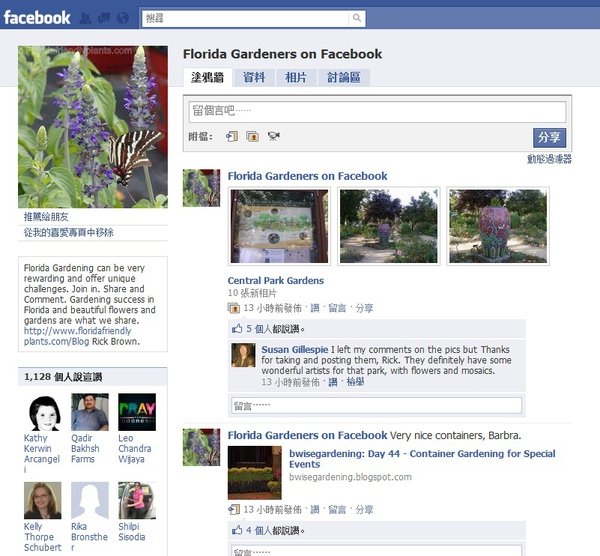This screenshot has height=556, width=600.
Task: Click thumbs-up icon next to 5 likes
Action: click(237, 329)
